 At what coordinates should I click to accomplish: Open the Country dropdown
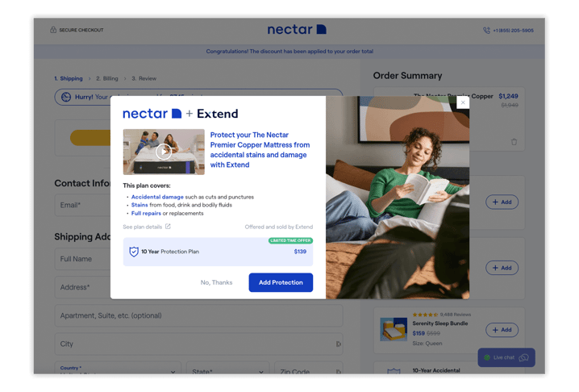[118, 369]
